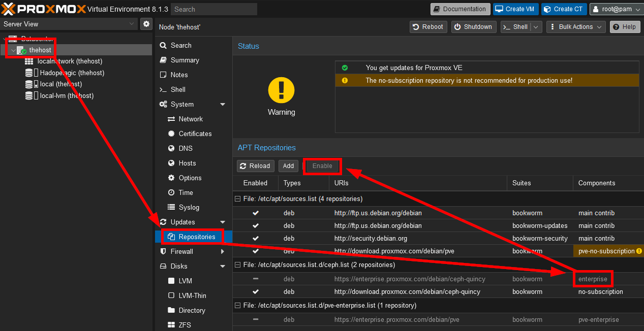Open the Summary menu item

click(185, 60)
